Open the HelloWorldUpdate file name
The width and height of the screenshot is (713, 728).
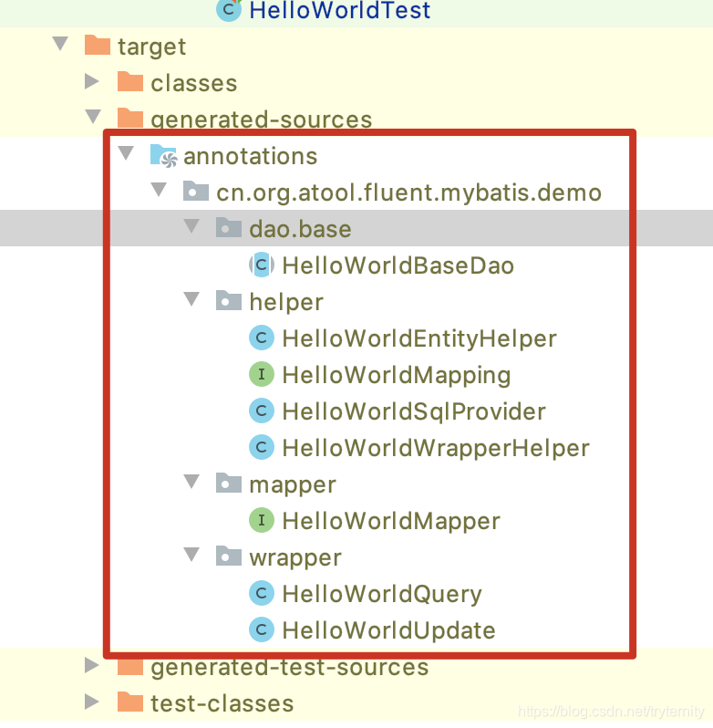pos(388,631)
